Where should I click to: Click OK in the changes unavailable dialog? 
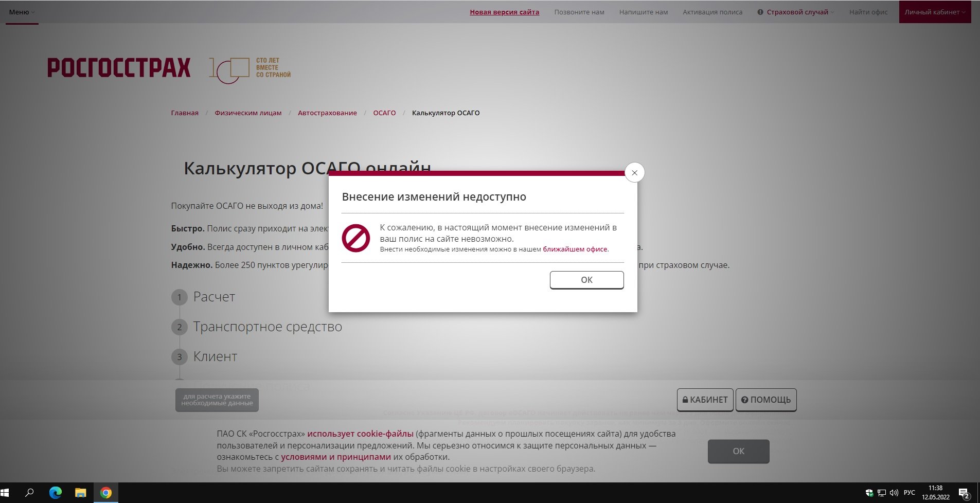pos(586,280)
